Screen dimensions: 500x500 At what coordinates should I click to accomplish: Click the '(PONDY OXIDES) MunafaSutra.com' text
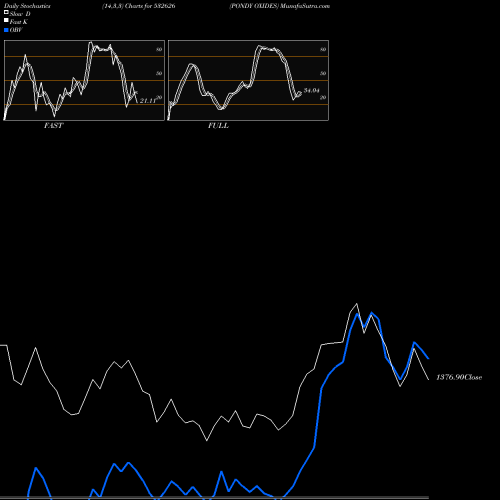coord(280,6)
